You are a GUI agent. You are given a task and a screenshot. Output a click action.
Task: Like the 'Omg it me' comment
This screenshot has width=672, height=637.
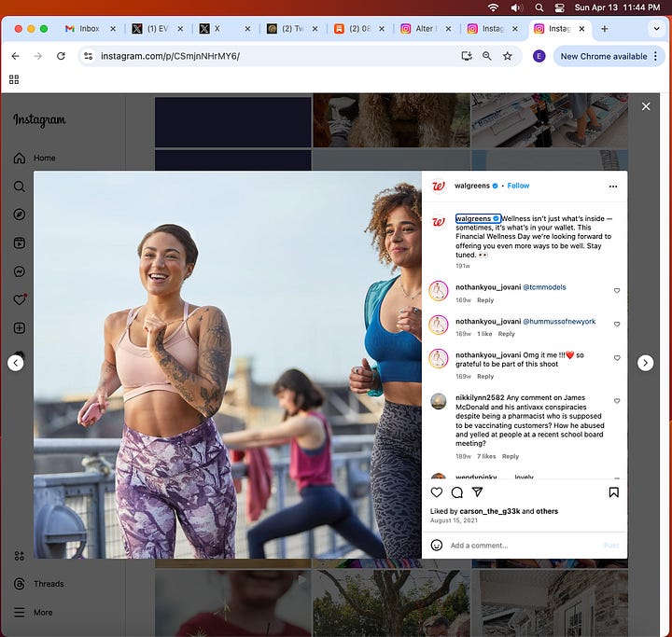(617, 358)
